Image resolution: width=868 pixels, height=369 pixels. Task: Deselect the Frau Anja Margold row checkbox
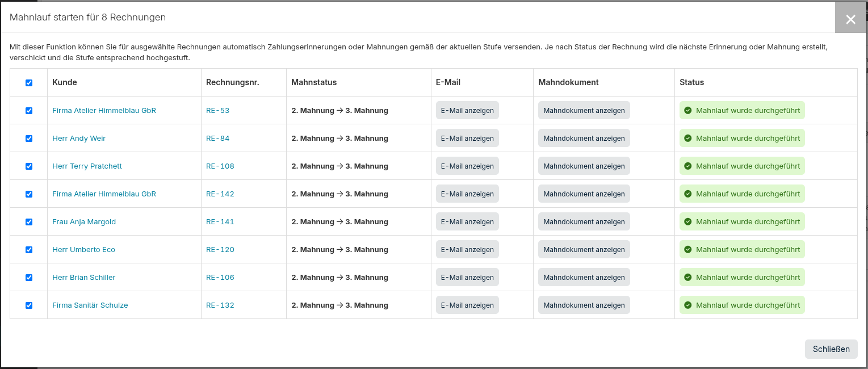click(29, 222)
